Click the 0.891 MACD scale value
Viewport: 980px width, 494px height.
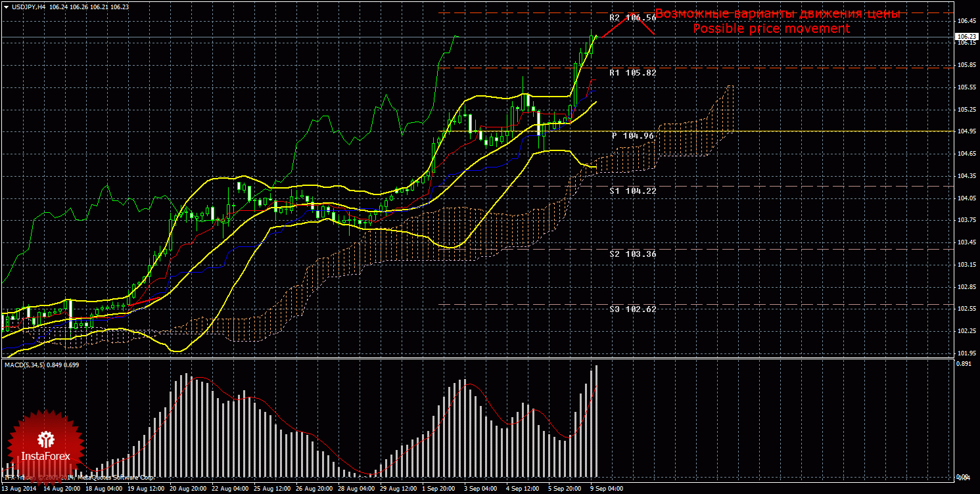click(x=964, y=363)
